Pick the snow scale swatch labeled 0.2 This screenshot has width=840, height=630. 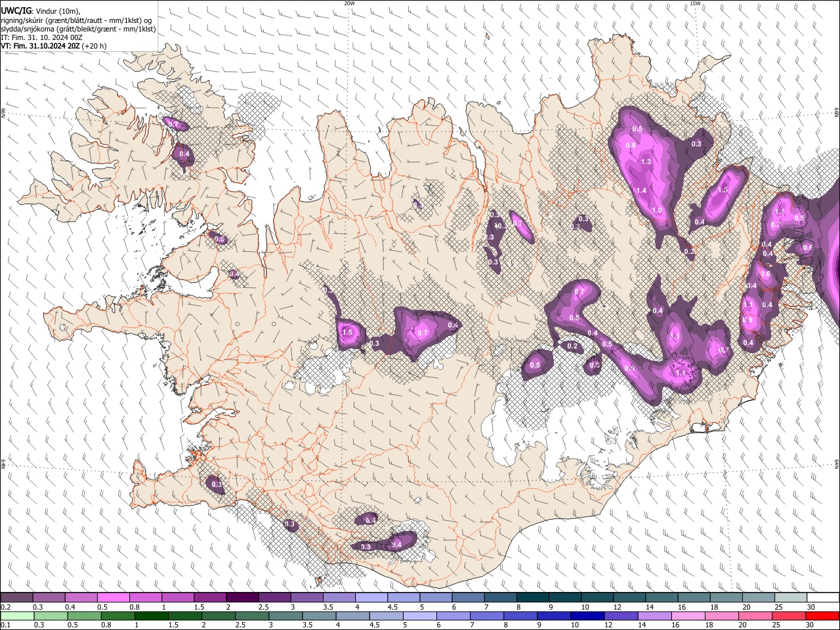pos(16,598)
